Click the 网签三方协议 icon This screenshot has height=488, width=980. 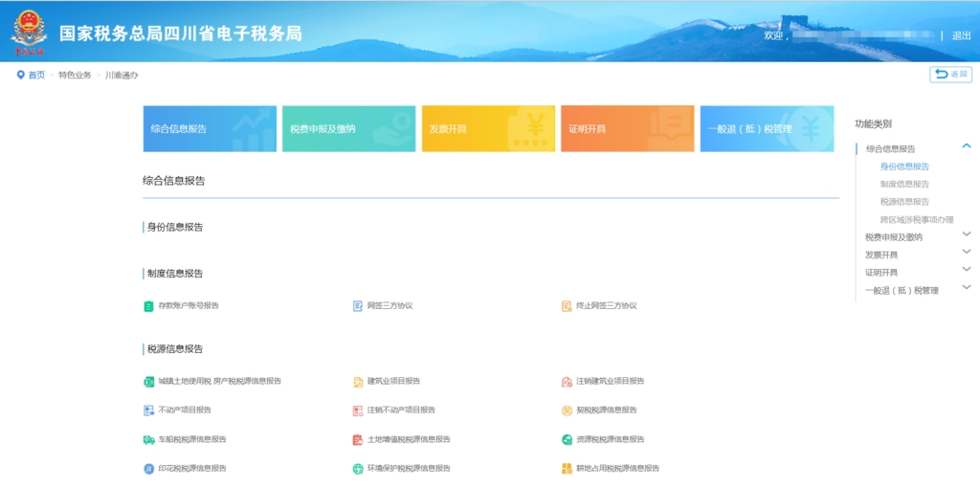tap(358, 306)
